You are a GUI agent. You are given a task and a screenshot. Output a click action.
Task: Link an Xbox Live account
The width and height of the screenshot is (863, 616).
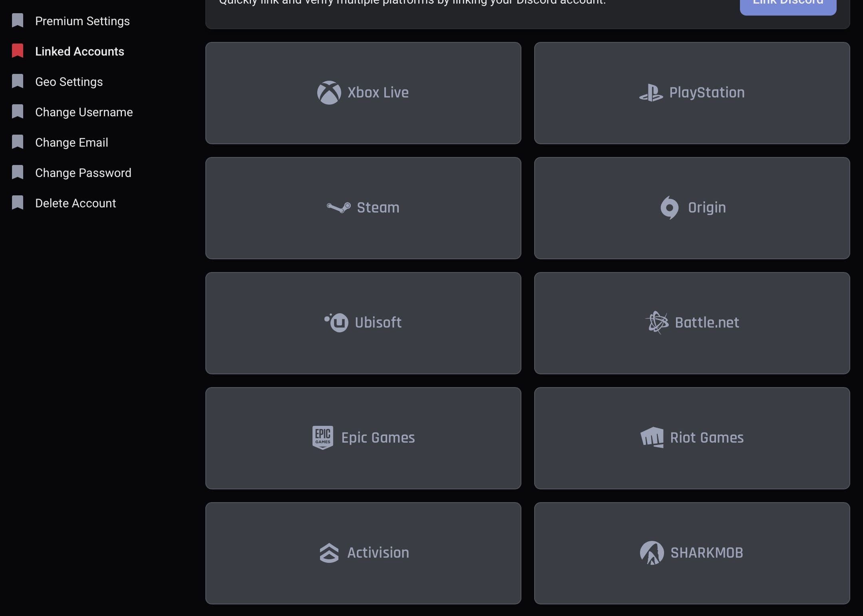point(363,93)
